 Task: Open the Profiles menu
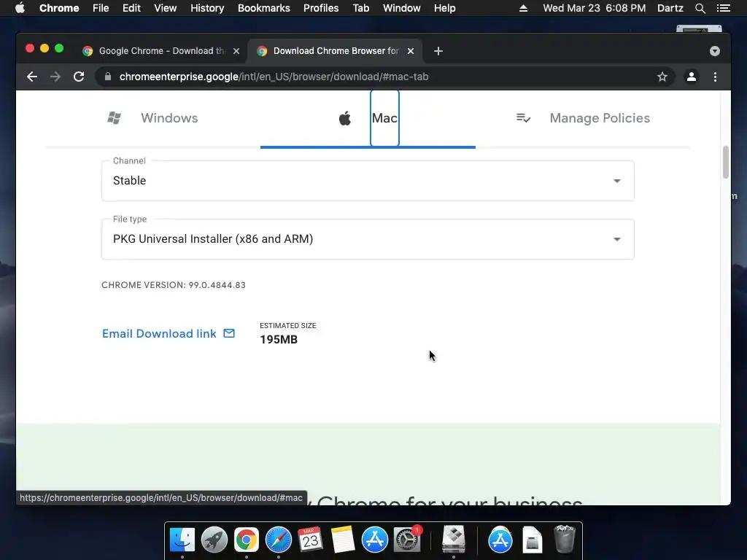321,8
